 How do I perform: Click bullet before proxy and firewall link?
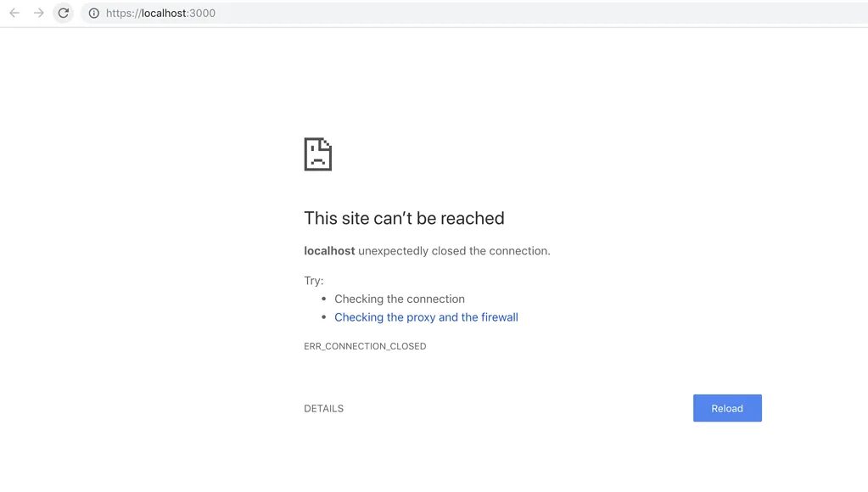point(324,317)
